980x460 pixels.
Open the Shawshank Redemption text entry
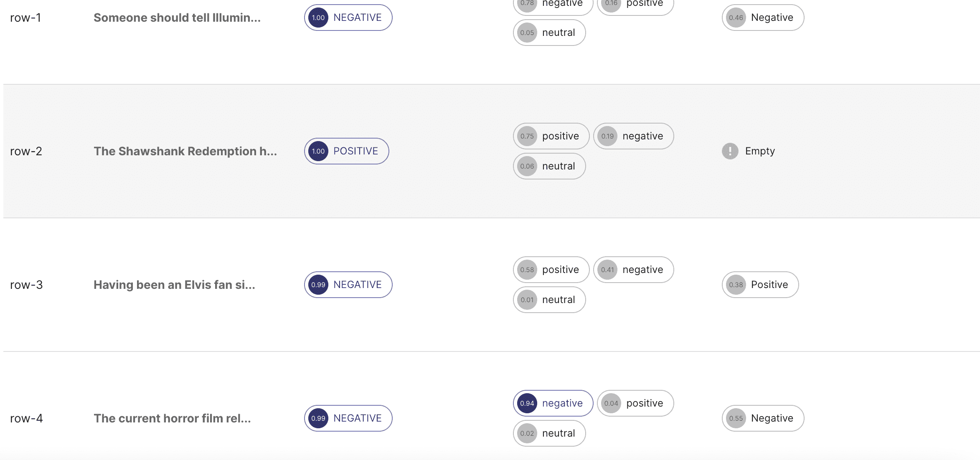tap(185, 151)
